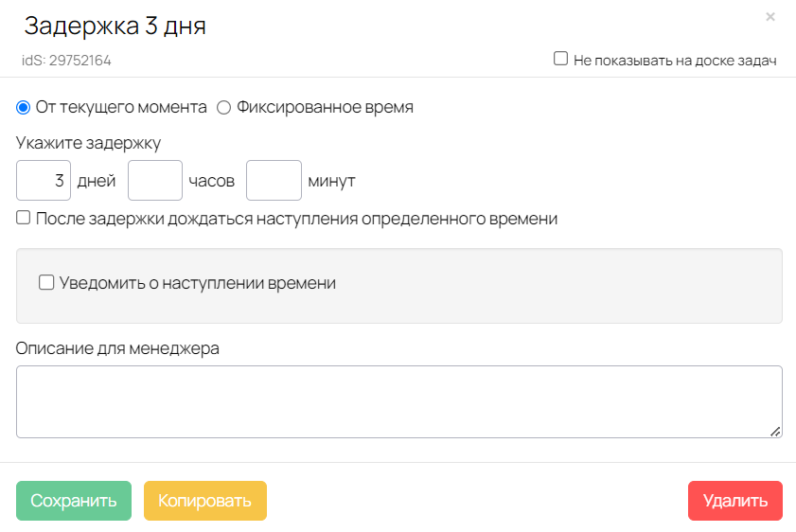Click the empty hours input field
Image resolution: width=796 pixels, height=532 pixels.
155,180
